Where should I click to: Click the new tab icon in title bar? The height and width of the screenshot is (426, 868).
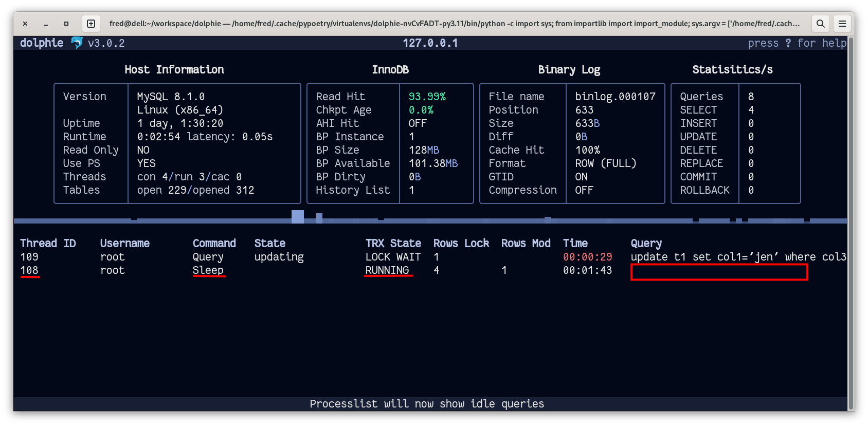[91, 24]
